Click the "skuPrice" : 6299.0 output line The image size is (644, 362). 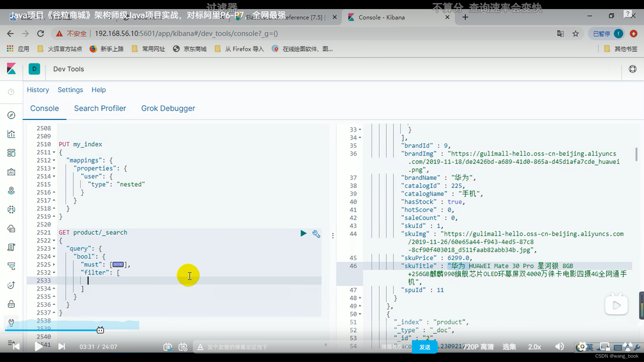click(x=436, y=258)
